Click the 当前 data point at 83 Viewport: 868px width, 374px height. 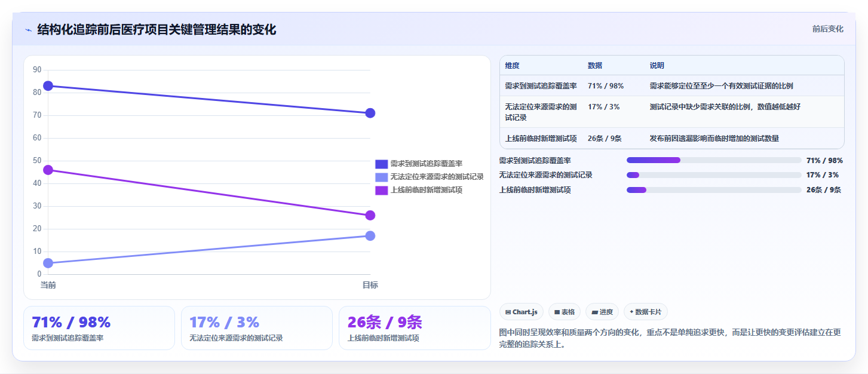[48, 86]
